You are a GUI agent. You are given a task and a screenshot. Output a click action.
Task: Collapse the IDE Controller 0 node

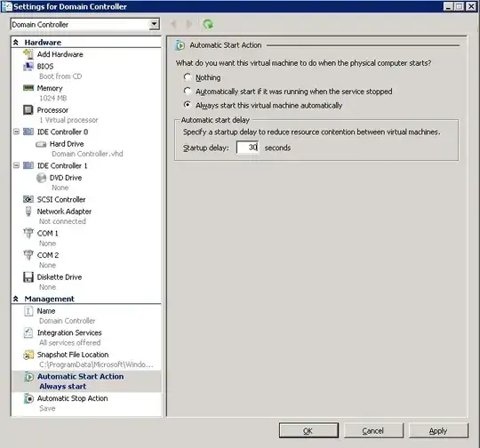click(16, 132)
